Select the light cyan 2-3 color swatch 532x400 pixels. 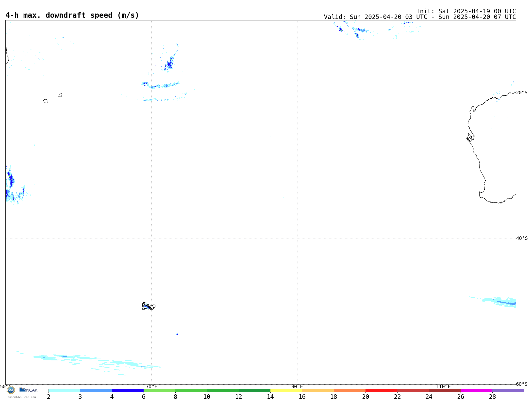(x=64, y=390)
